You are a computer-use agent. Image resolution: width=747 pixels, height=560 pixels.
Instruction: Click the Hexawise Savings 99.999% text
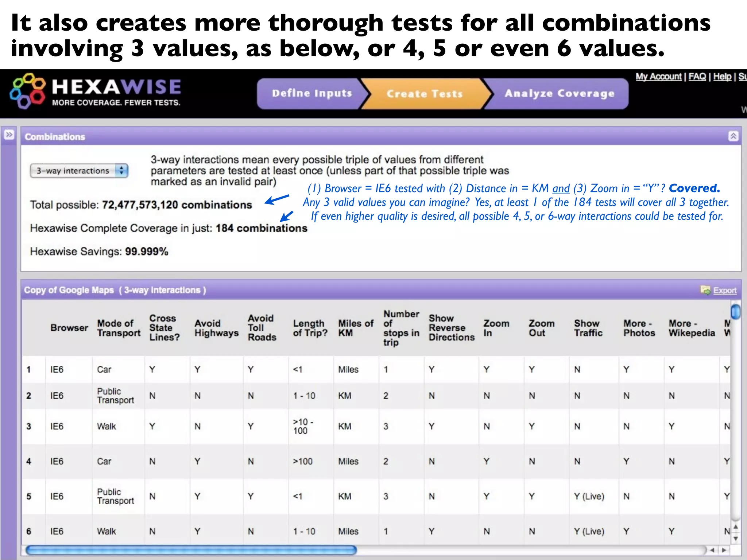coord(99,252)
